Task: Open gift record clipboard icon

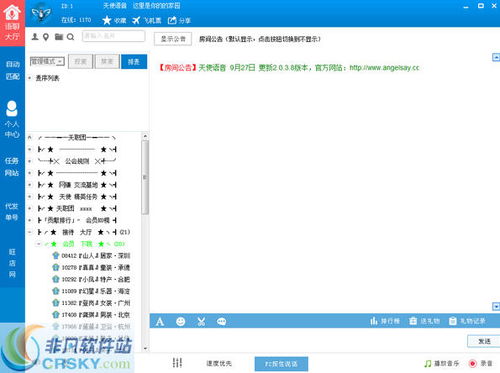Action: (x=453, y=321)
